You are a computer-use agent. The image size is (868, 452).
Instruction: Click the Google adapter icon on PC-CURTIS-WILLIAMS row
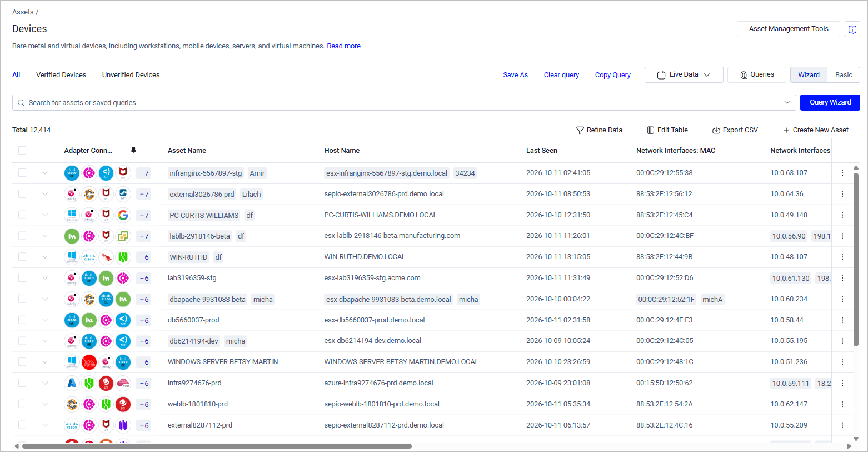[123, 215]
